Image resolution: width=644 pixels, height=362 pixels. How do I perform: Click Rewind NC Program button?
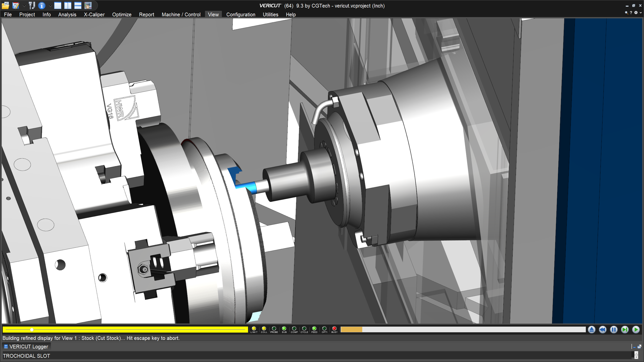[603, 330]
